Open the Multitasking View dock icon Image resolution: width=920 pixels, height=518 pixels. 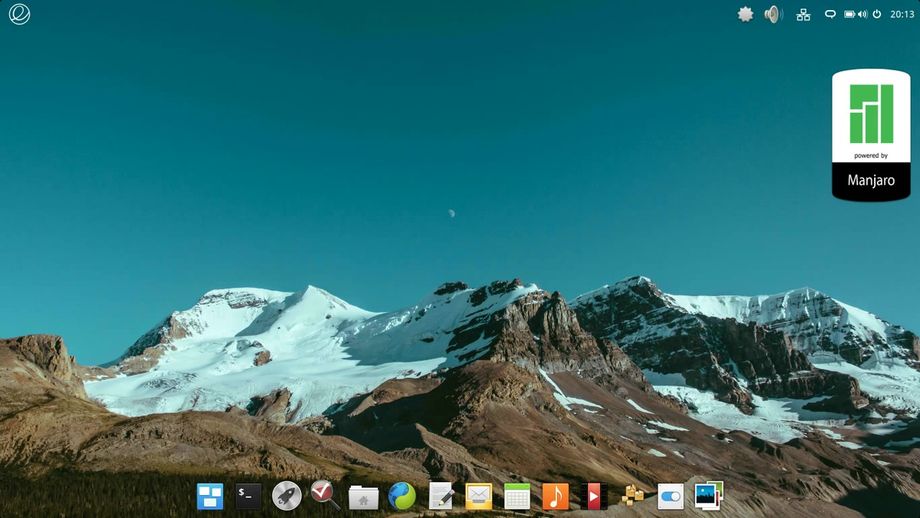coord(210,496)
